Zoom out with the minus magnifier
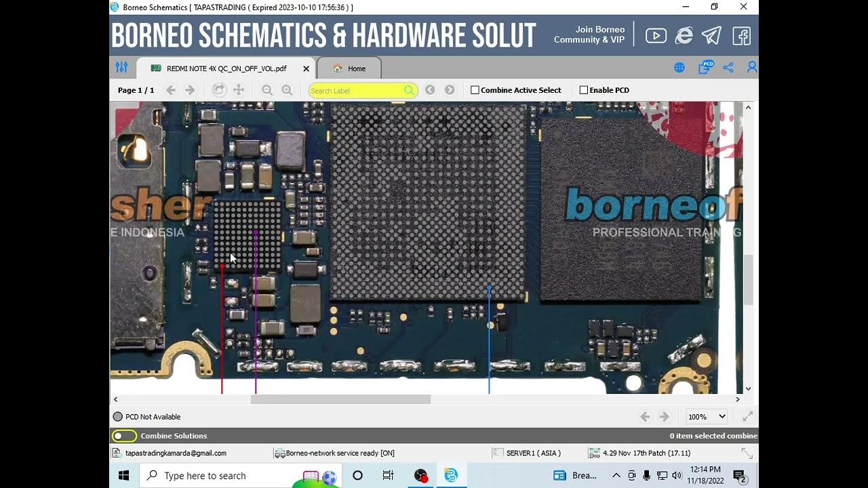868x488 pixels. (267, 90)
